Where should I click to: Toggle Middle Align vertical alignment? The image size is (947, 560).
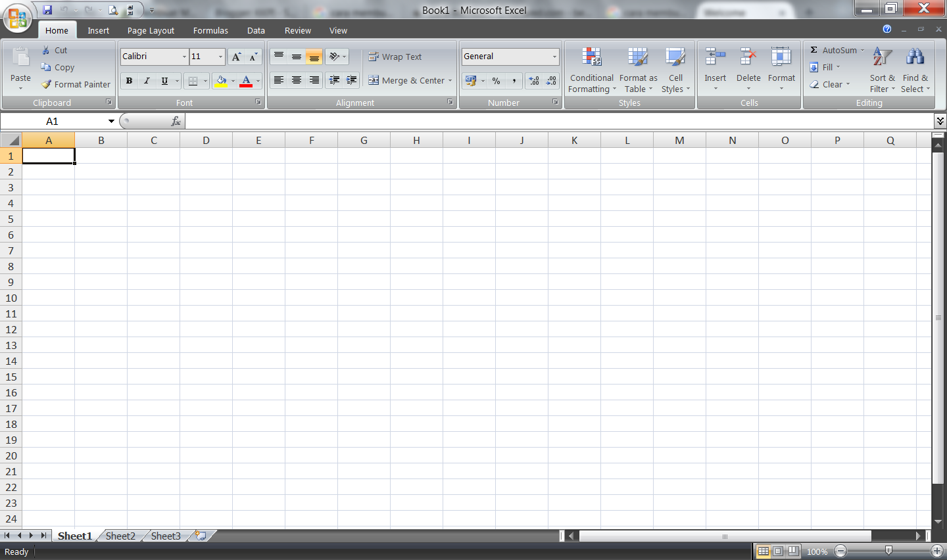coord(297,57)
